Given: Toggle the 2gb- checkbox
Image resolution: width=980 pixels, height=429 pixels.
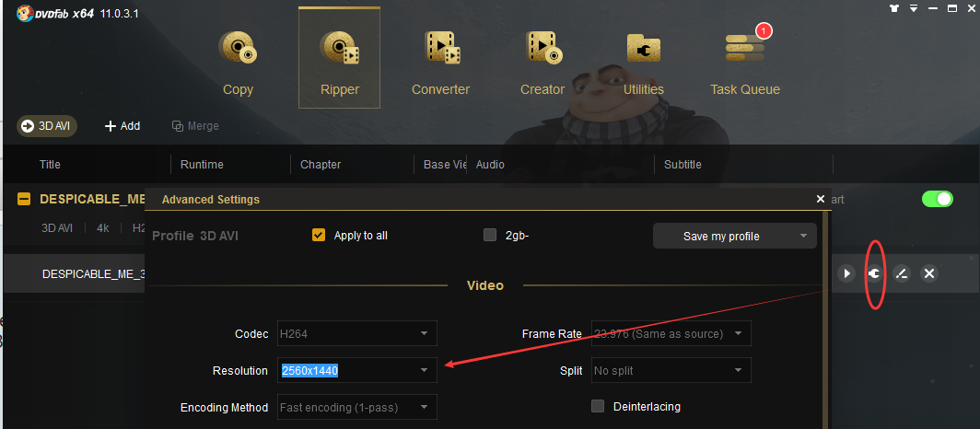Looking at the screenshot, I should [x=490, y=236].
